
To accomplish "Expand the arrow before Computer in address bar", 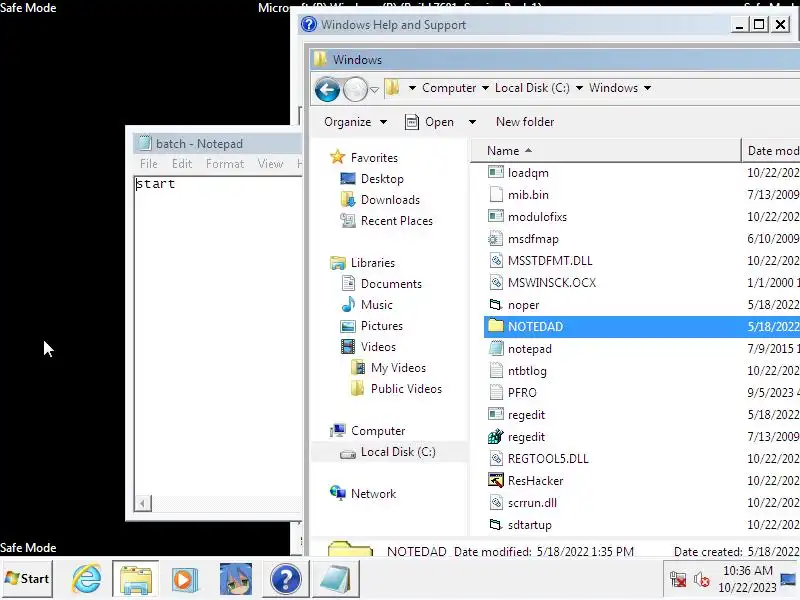I will click(x=412, y=88).
